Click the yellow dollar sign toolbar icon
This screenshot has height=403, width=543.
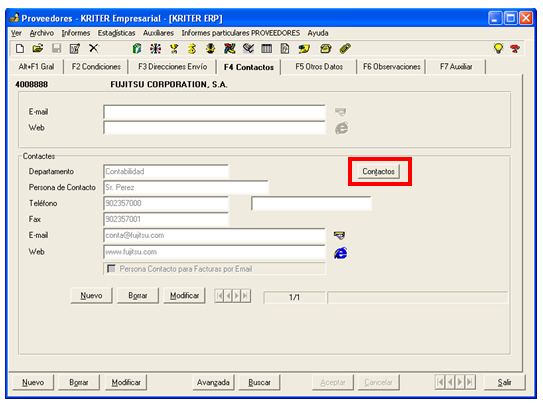click(192, 48)
